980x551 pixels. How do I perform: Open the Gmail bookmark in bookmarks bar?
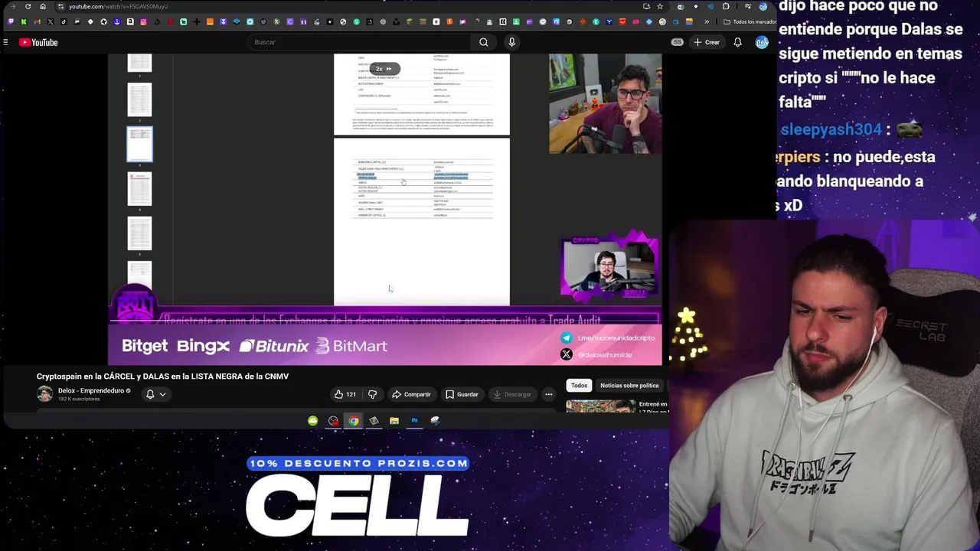coord(37,21)
